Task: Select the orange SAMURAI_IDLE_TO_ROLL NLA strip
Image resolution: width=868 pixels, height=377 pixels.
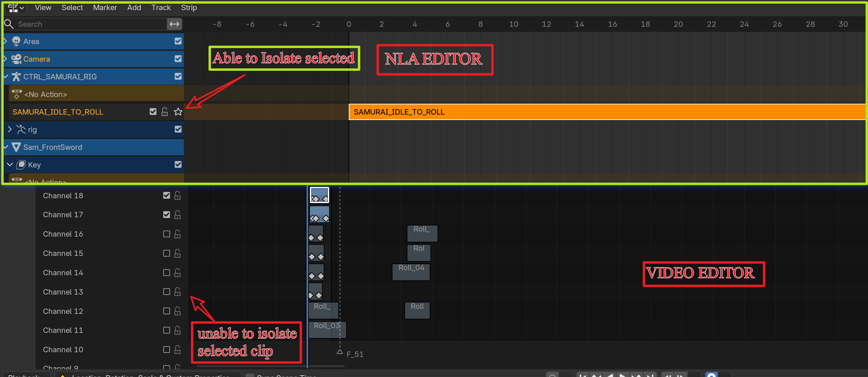Action: pyautogui.click(x=607, y=112)
